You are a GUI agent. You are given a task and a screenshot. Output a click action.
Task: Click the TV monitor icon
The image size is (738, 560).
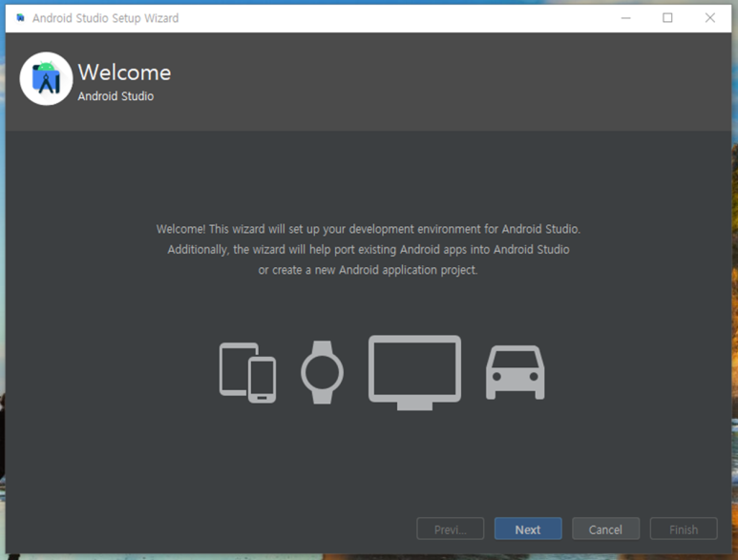(x=414, y=372)
